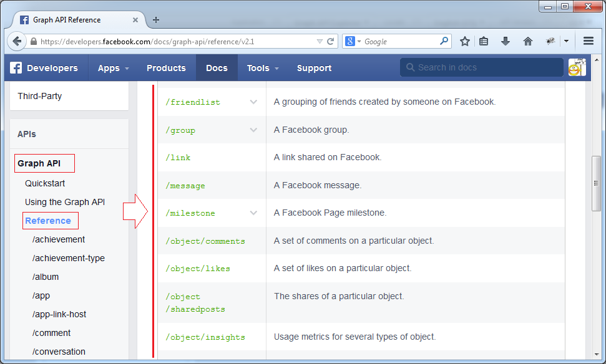Open the /object/likes reference link
Image resolution: width=606 pixels, height=364 pixels.
198,269
